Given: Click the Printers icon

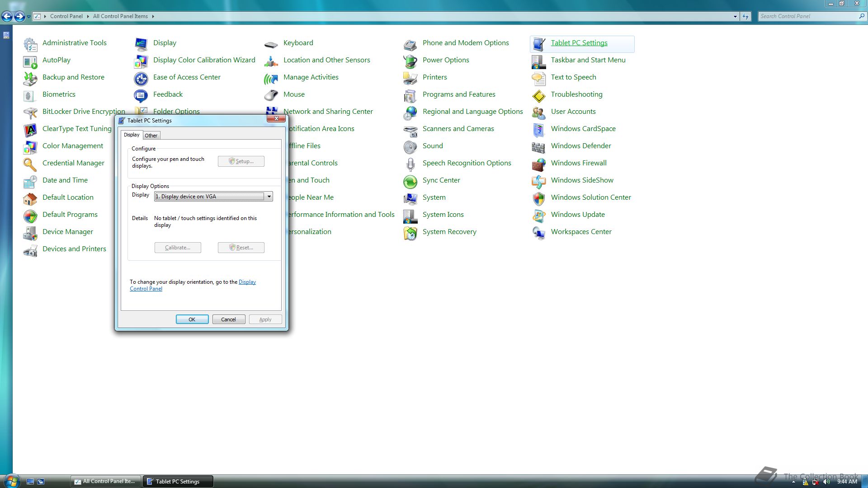Looking at the screenshot, I should 410,78.
